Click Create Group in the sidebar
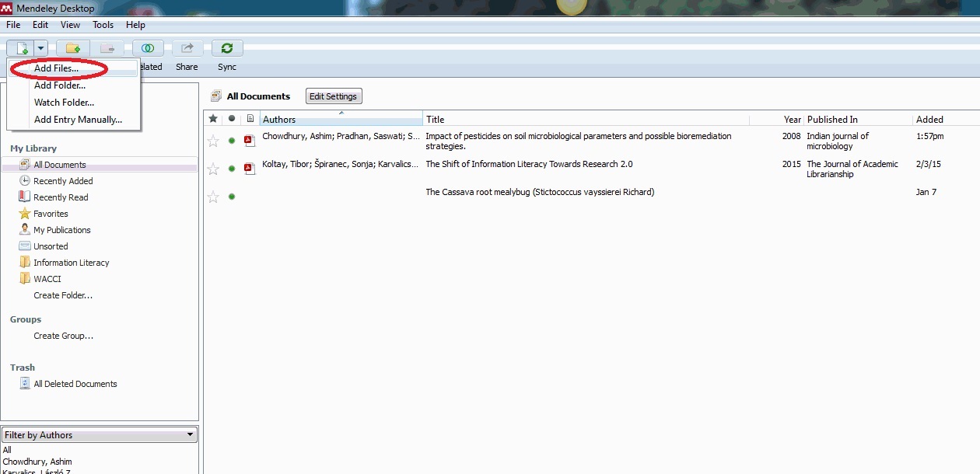Screen dimensions: 980x474 [62, 336]
